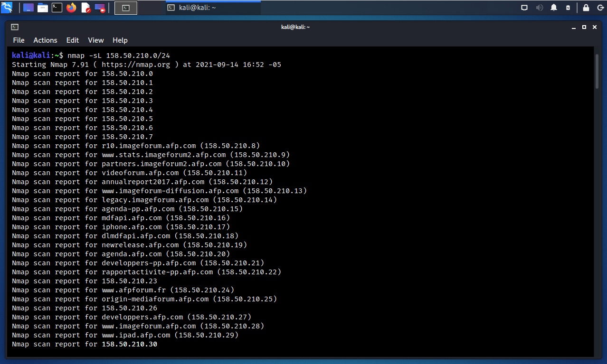The image size is (607, 364).
Task: Expand the Edit menu
Action: coord(73,40)
